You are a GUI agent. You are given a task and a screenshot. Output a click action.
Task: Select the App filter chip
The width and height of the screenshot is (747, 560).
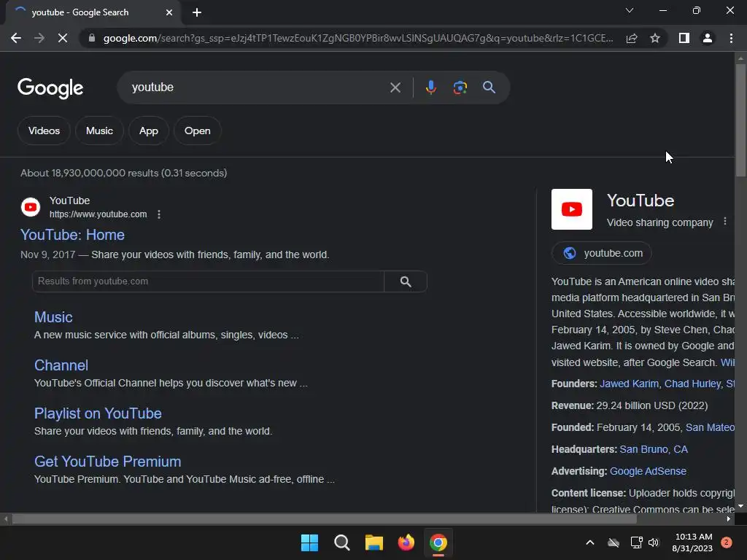point(149,131)
